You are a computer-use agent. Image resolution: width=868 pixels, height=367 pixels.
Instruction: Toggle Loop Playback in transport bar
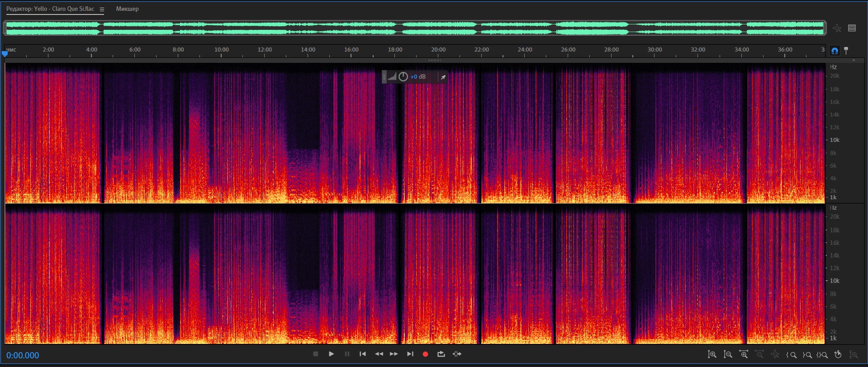(x=441, y=354)
